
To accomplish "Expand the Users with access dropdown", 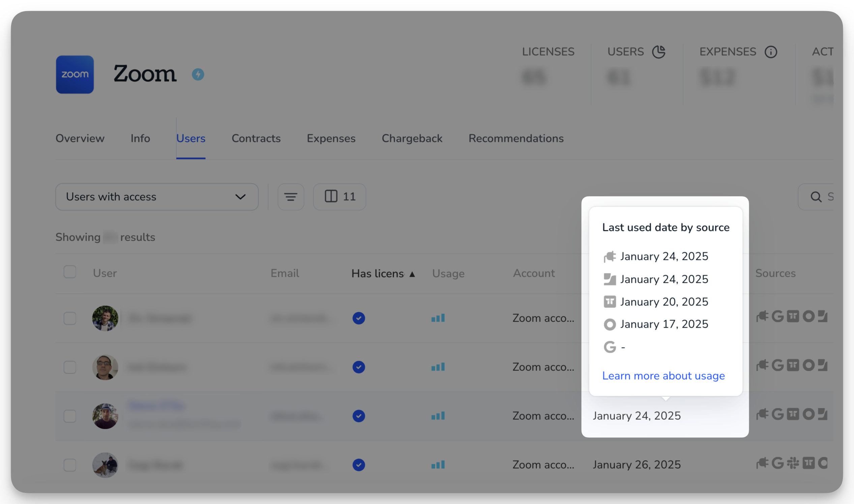I will (157, 197).
